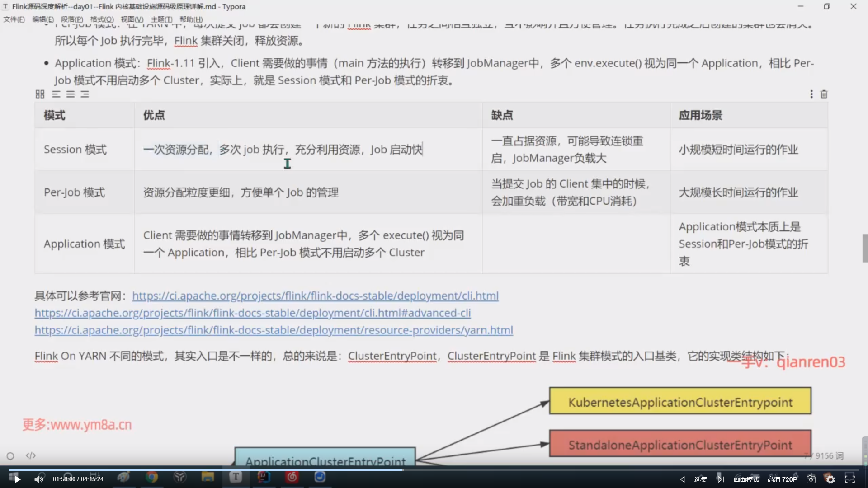Open the deployment/cli.html link
Viewport: 868px width, 488px height.
pos(315,296)
